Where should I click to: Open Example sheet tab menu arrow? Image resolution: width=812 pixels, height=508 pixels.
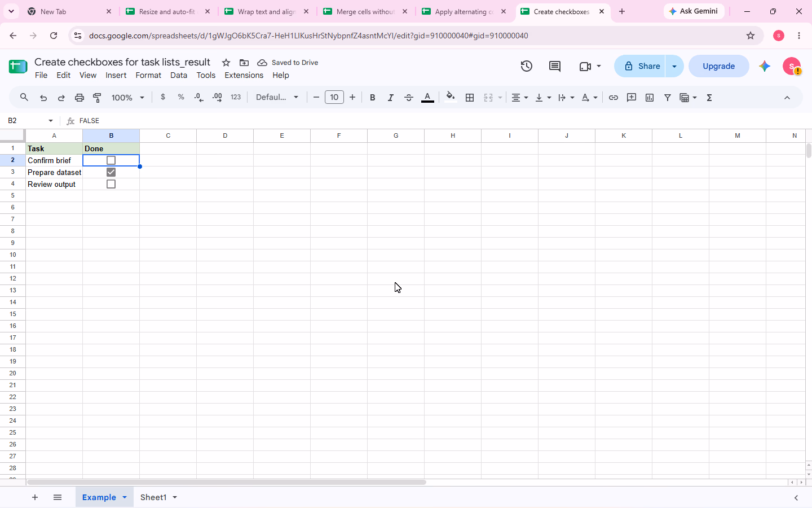point(125,497)
